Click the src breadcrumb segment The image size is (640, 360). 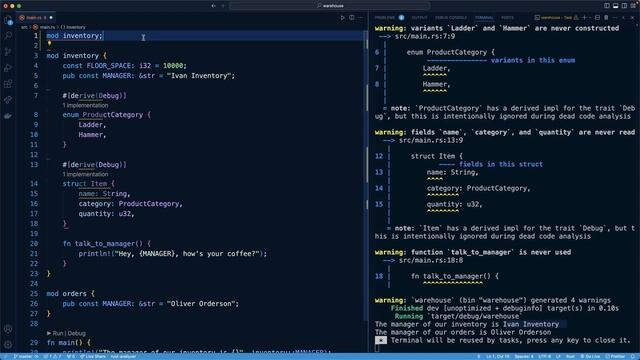(x=24, y=27)
